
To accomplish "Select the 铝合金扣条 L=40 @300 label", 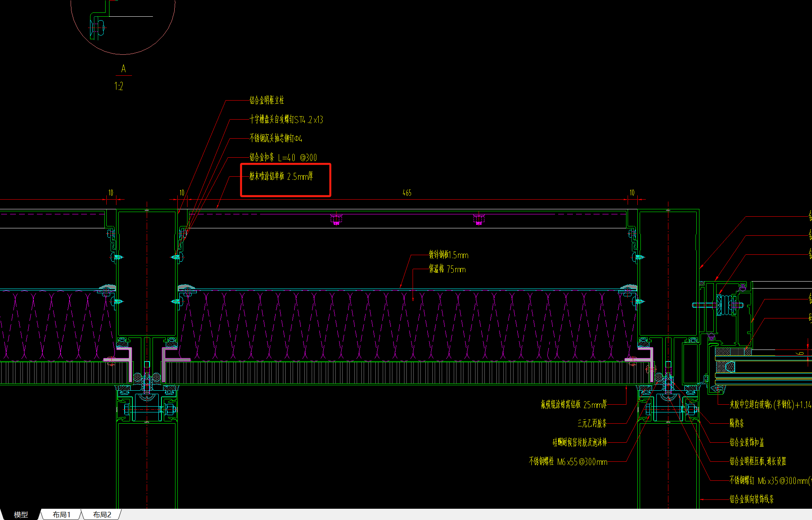I will (283, 157).
